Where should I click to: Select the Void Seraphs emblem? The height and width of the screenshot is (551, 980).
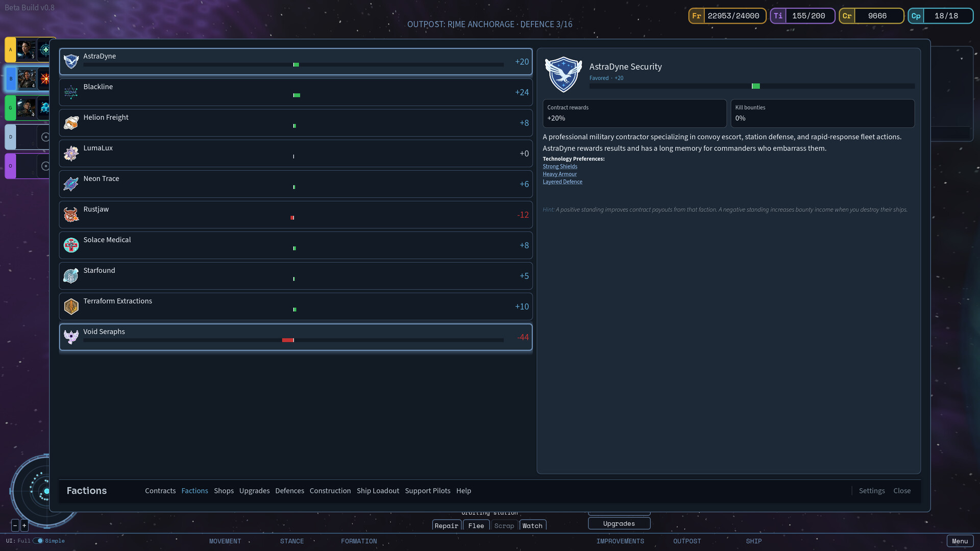(x=71, y=337)
